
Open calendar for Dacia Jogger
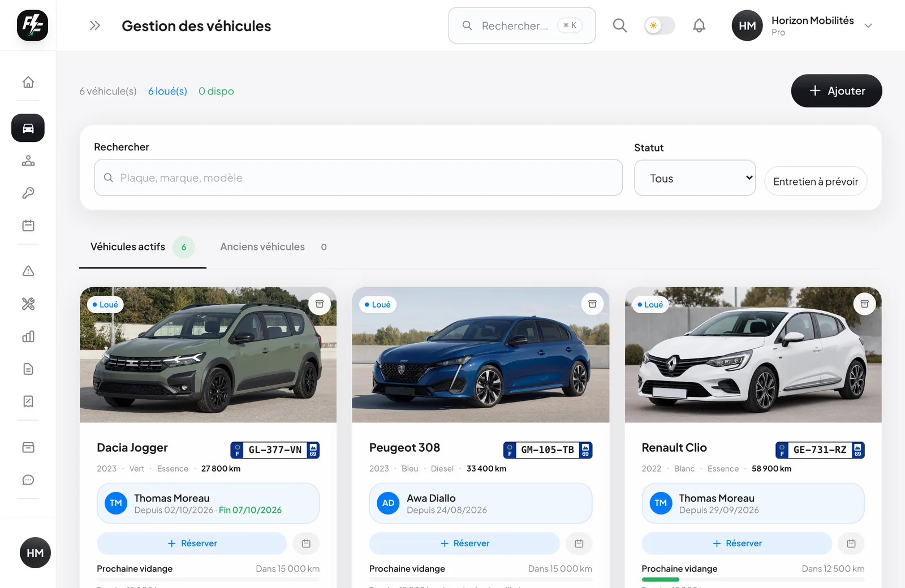coord(306,543)
